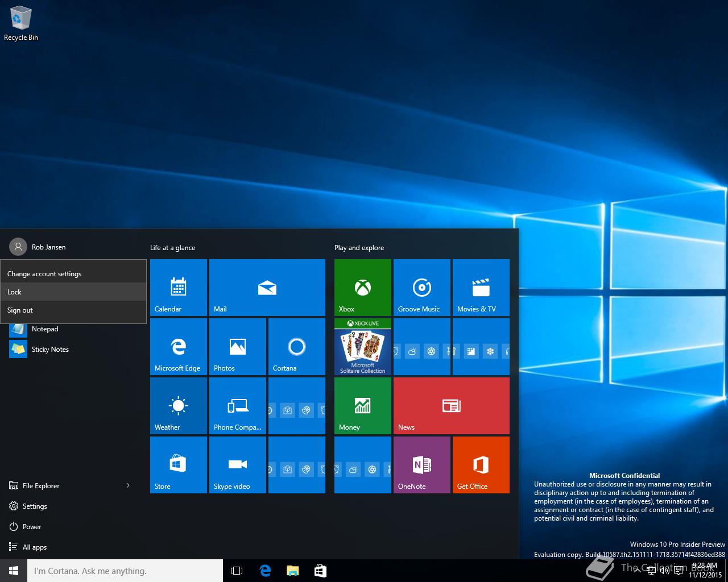Open Groove Music tile
The width and height of the screenshot is (728, 582).
tap(422, 288)
